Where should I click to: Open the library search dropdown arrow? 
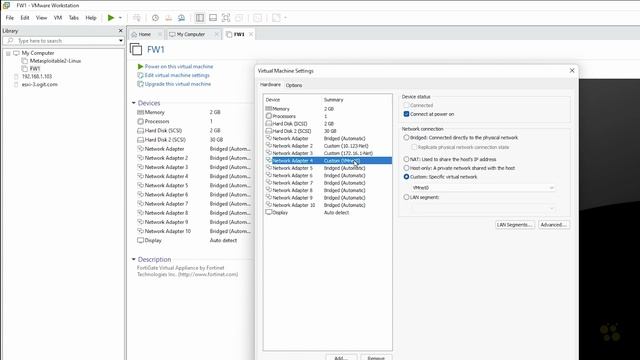121,40
